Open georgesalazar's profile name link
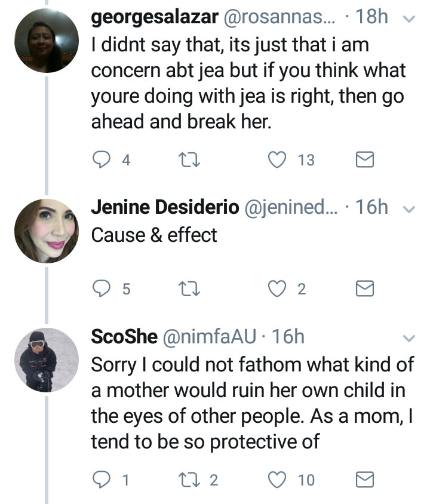 (x=154, y=18)
